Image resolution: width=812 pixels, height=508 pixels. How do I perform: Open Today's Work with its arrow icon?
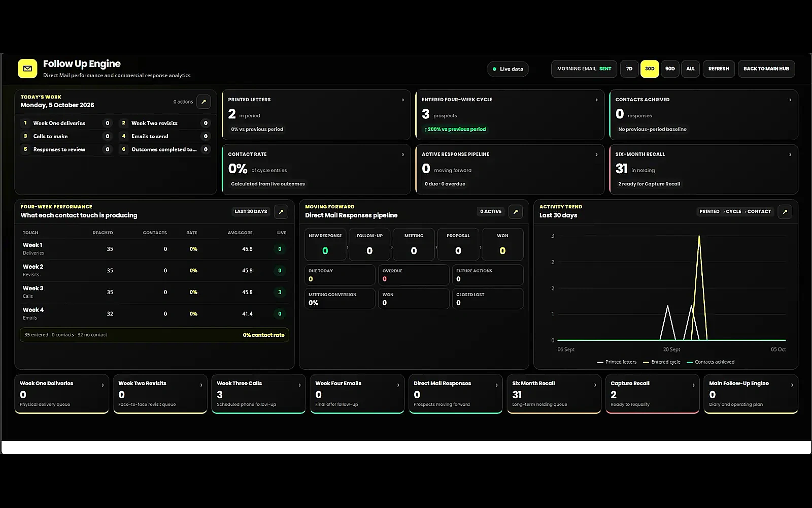[204, 102]
